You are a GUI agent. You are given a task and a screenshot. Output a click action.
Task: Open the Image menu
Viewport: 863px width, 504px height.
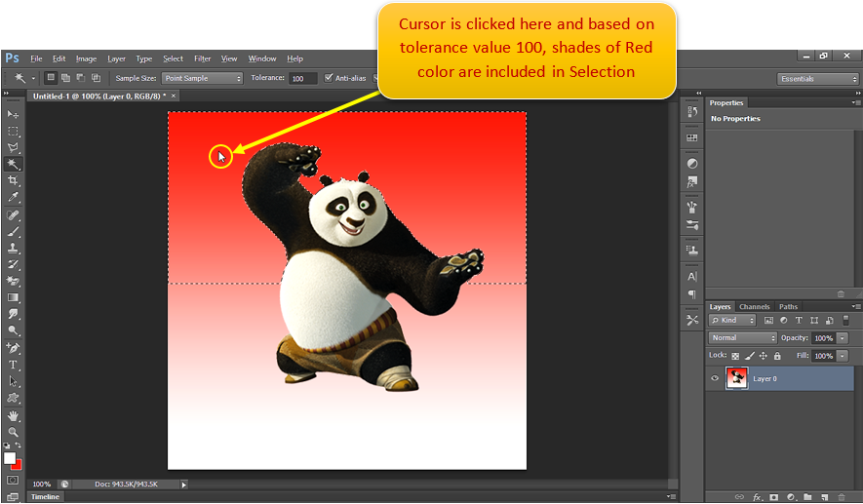click(x=86, y=58)
